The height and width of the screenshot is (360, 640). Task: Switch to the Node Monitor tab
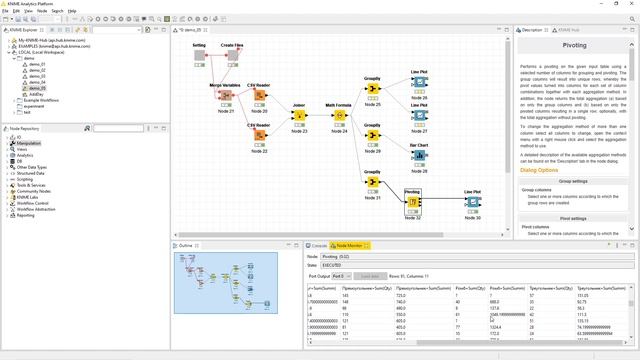[x=349, y=246]
